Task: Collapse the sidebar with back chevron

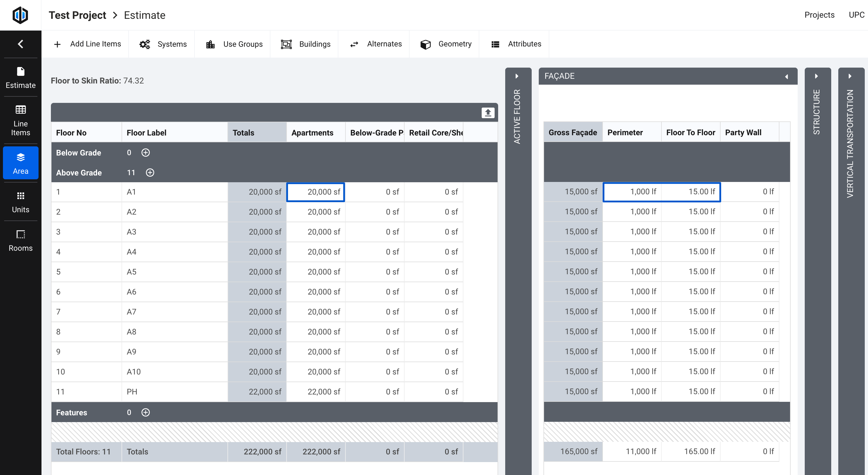Action: pos(20,44)
